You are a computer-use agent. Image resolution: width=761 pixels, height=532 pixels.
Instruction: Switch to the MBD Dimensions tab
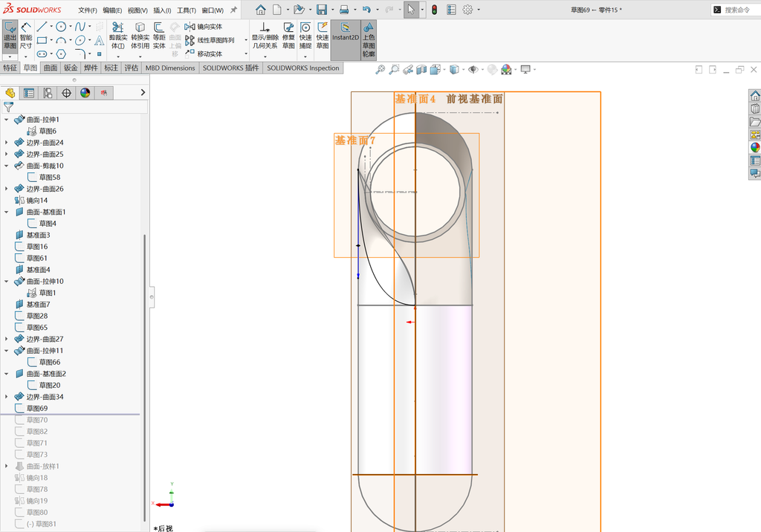click(170, 68)
